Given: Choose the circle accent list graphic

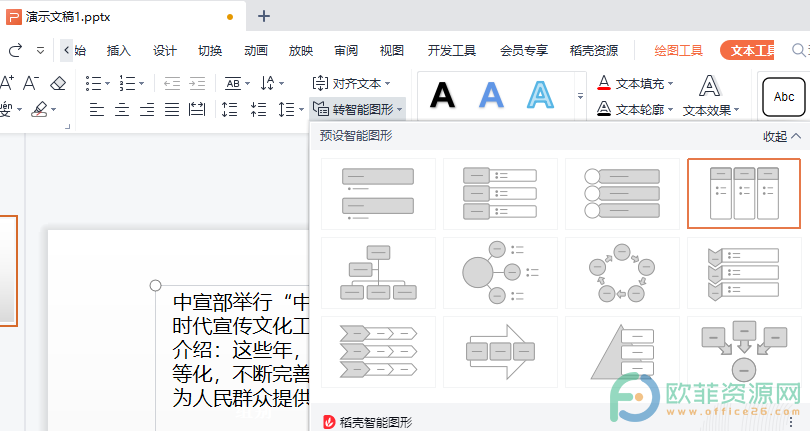Looking at the screenshot, I should 622,194.
